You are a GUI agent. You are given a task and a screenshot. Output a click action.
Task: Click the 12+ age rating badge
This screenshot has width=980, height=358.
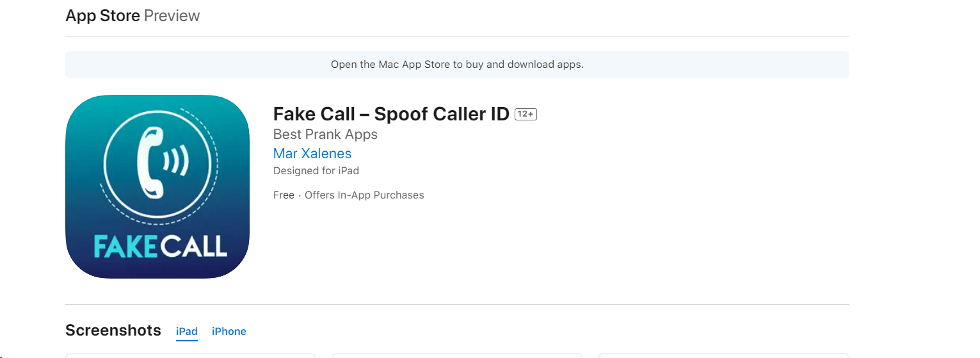pyautogui.click(x=526, y=114)
